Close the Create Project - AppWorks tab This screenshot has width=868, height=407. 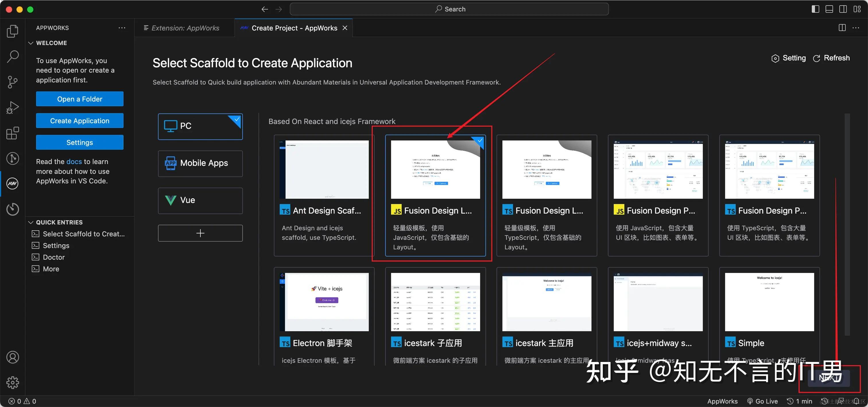[x=345, y=28]
